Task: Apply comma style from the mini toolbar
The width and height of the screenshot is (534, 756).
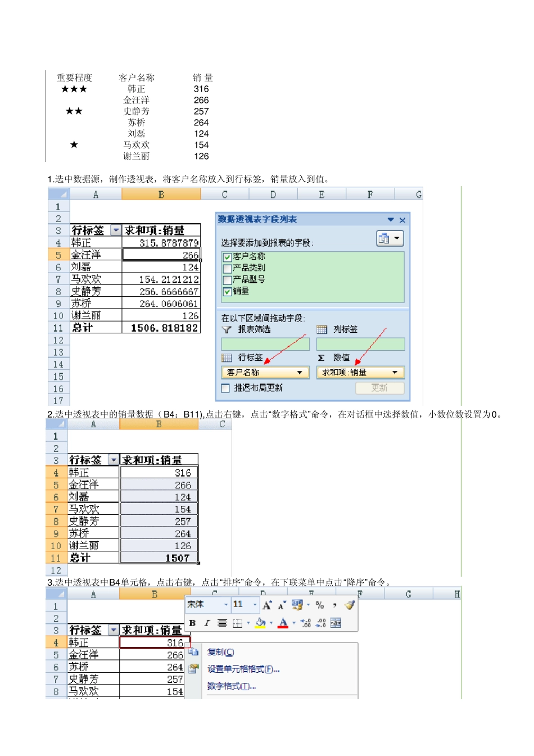Action: 334,605
